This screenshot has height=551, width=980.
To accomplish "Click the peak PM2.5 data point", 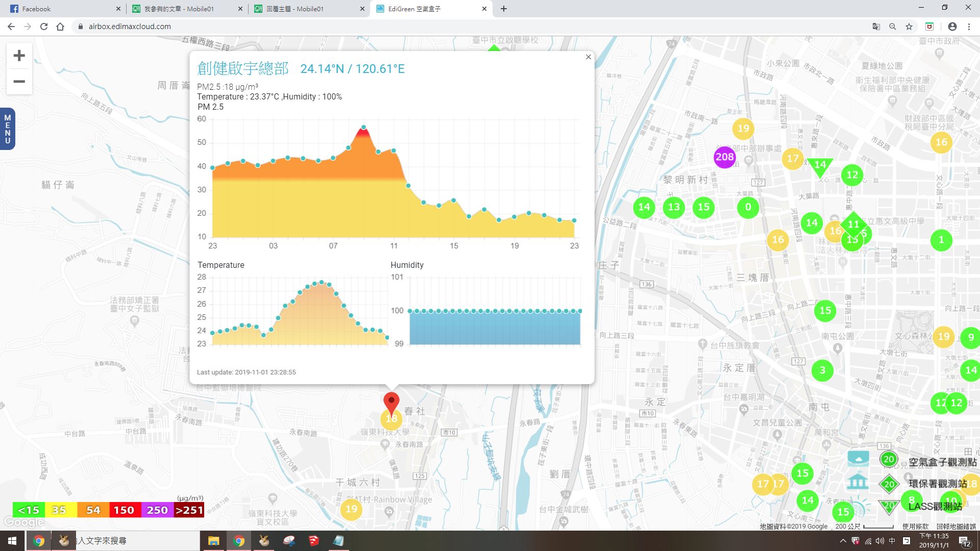I will [x=363, y=127].
